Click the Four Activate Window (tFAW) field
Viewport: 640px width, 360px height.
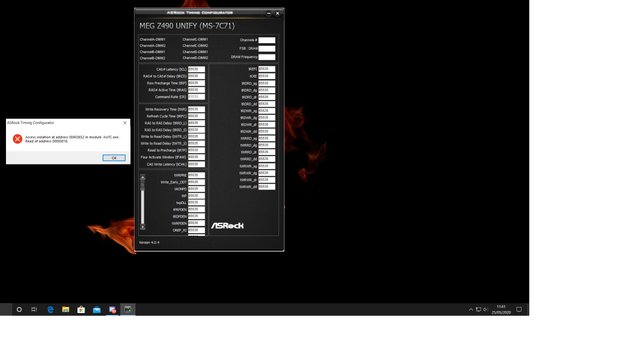click(196, 157)
